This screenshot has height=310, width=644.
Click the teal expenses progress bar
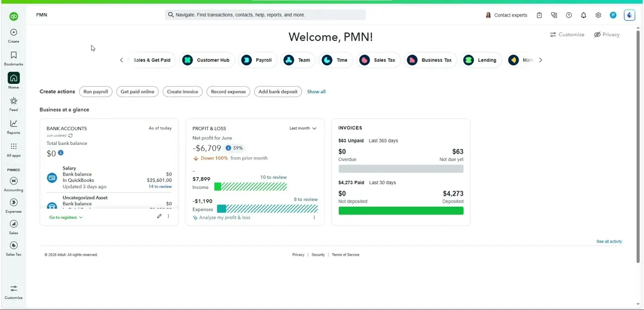267,209
